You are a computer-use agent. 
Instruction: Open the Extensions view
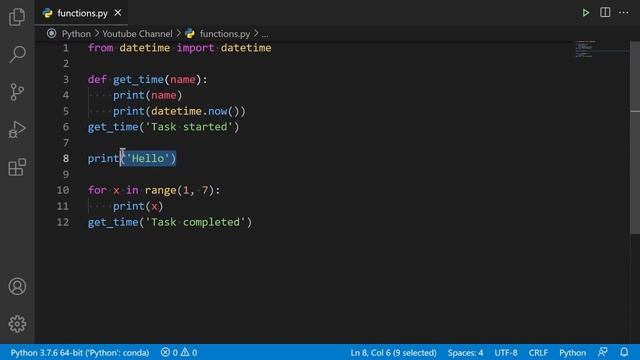pos(17,167)
